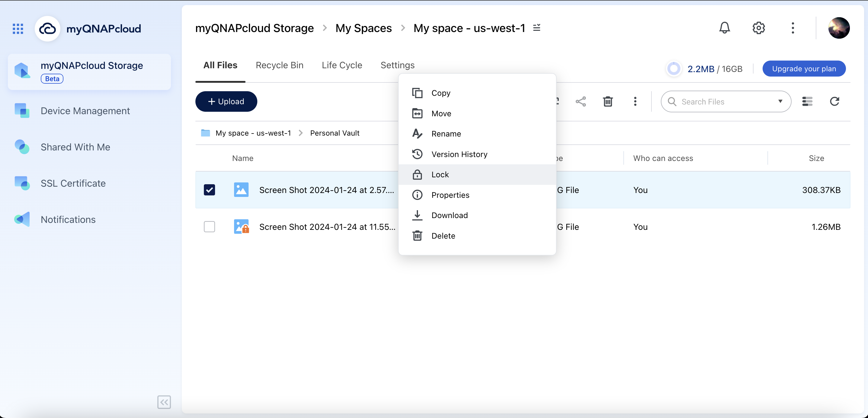Collapse the sidebar with double-arrow icon
The width and height of the screenshot is (868, 418).
(164, 402)
